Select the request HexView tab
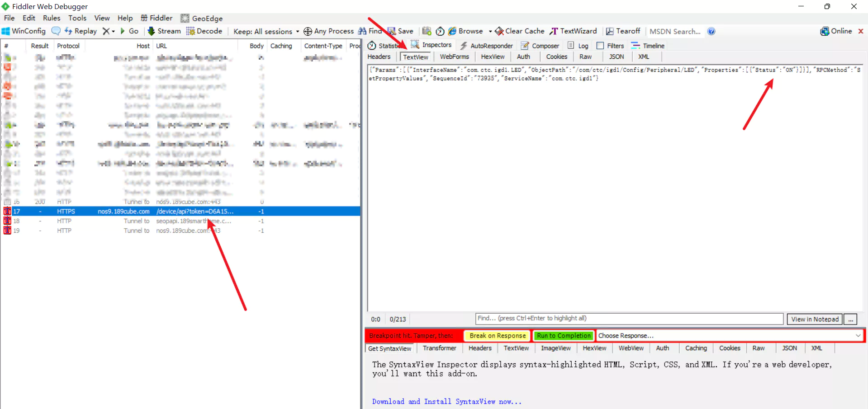868x409 pixels. click(493, 56)
